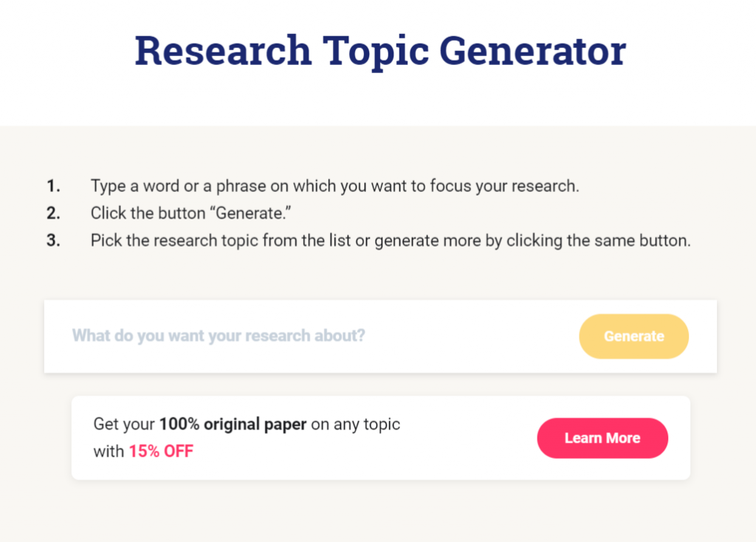Click the numbered label '1.' in instructions

pos(52,185)
